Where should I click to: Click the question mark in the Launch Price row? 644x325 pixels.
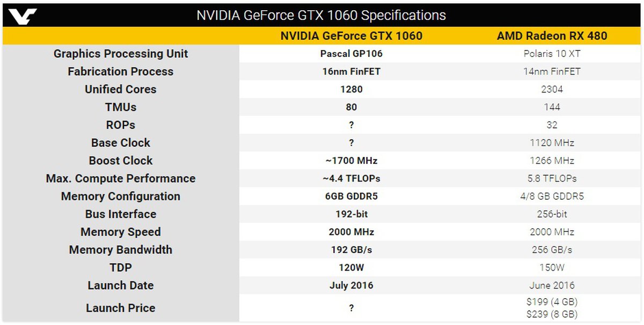352,308
